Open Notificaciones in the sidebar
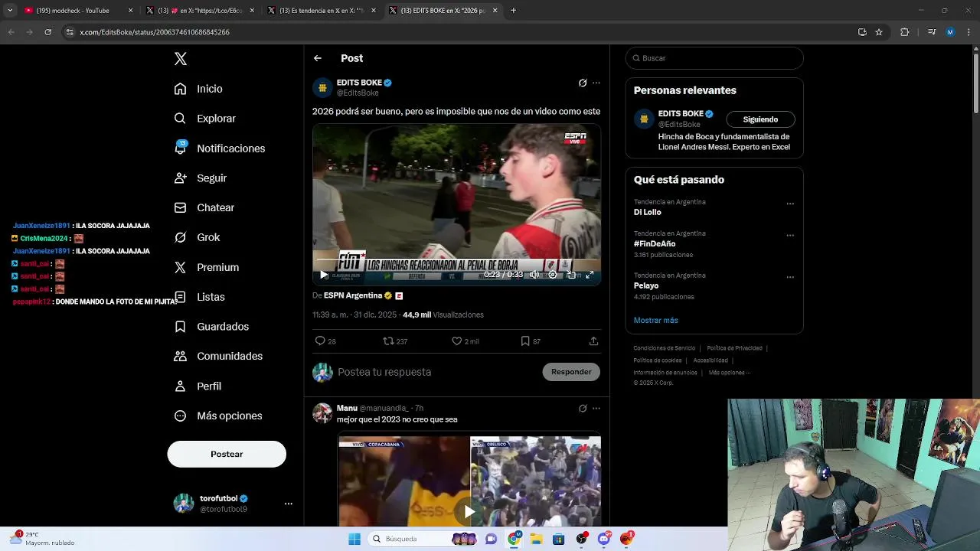 (x=219, y=148)
